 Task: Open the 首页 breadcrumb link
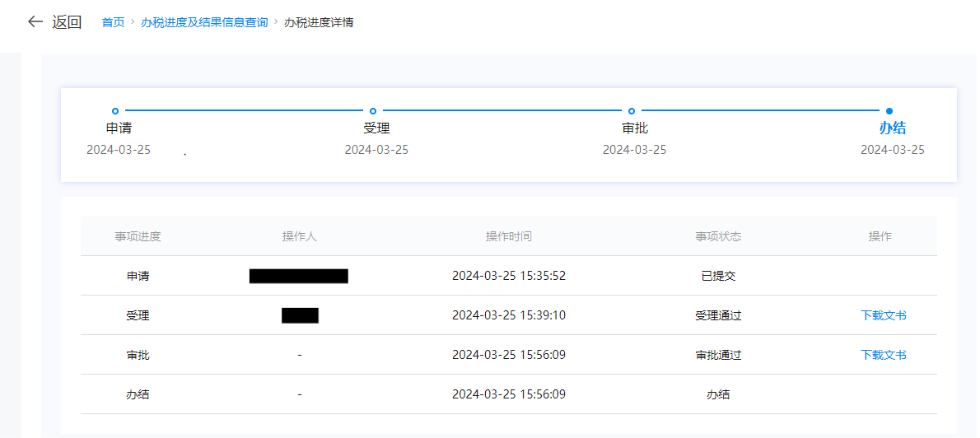click(x=113, y=22)
